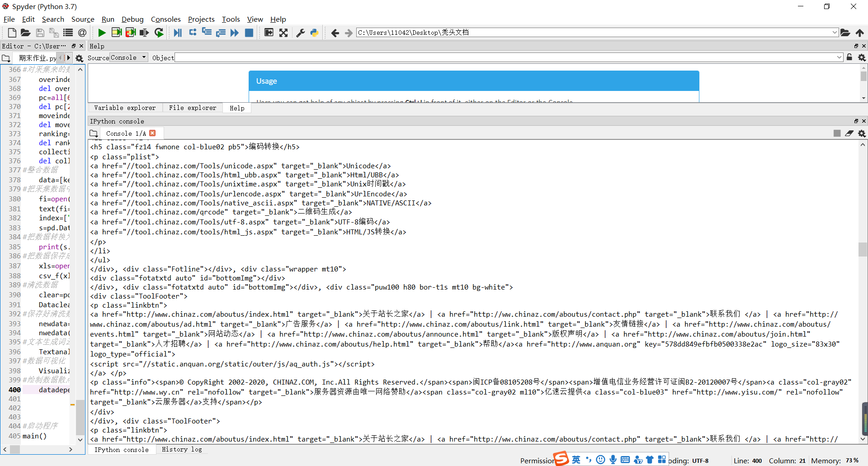Close the Editor pane
Image resolution: width=868 pixels, height=466 pixels.
tap(81, 46)
